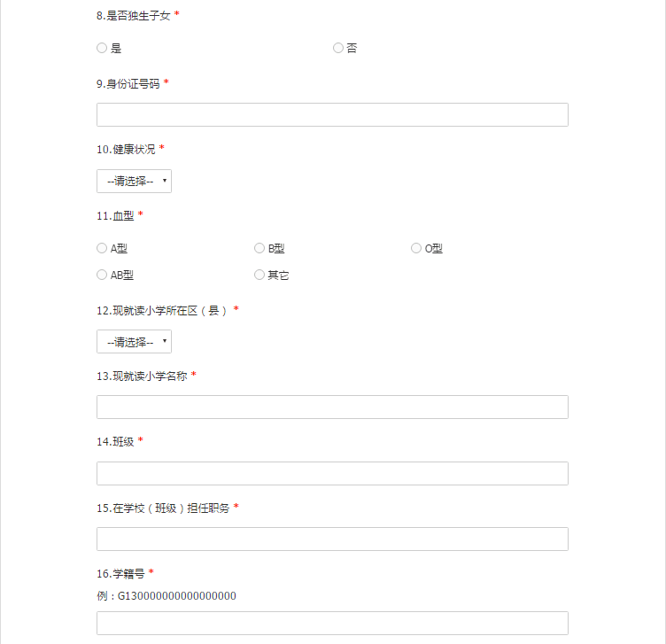Image resolution: width=666 pixels, height=644 pixels.
Task: Focus the 身份证号码 input field
Action: tap(332, 115)
